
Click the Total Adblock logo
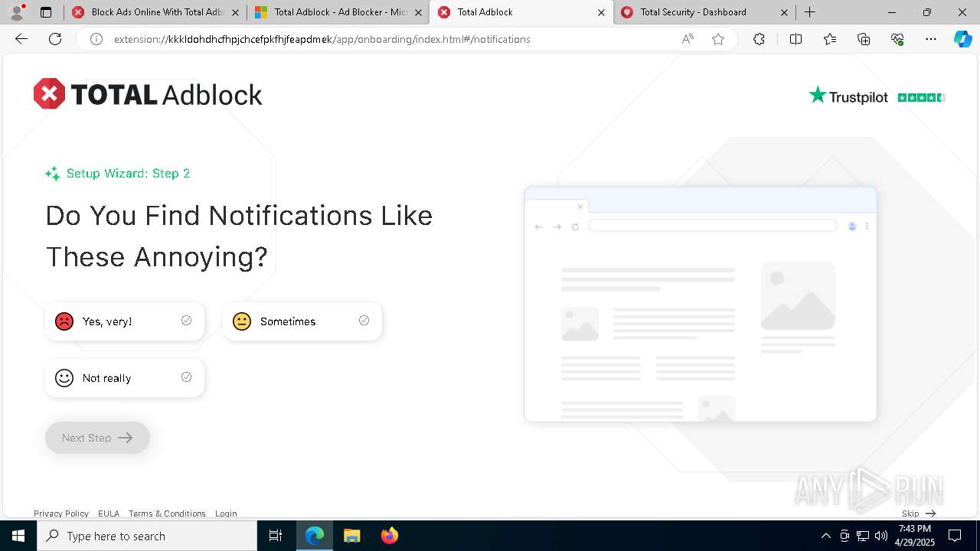(148, 94)
